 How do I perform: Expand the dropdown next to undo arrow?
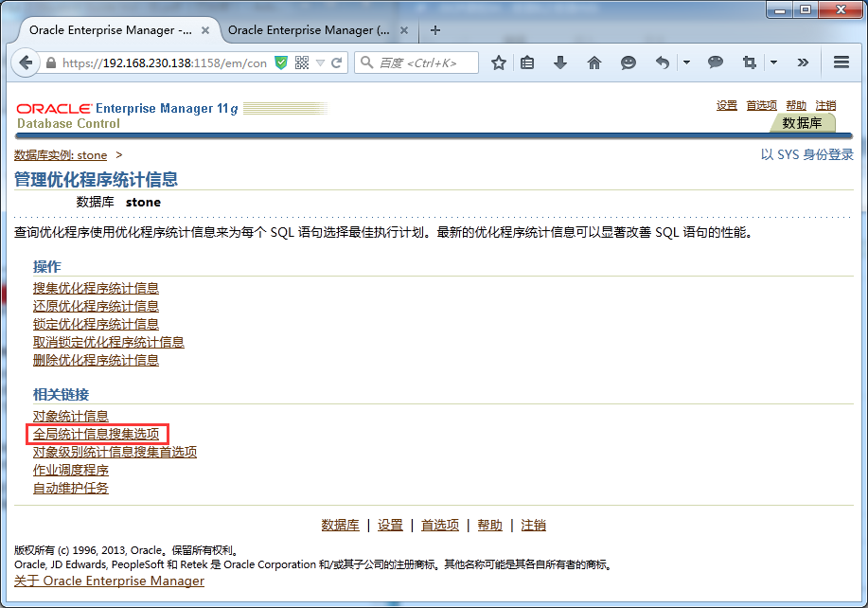click(x=686, y=63)
